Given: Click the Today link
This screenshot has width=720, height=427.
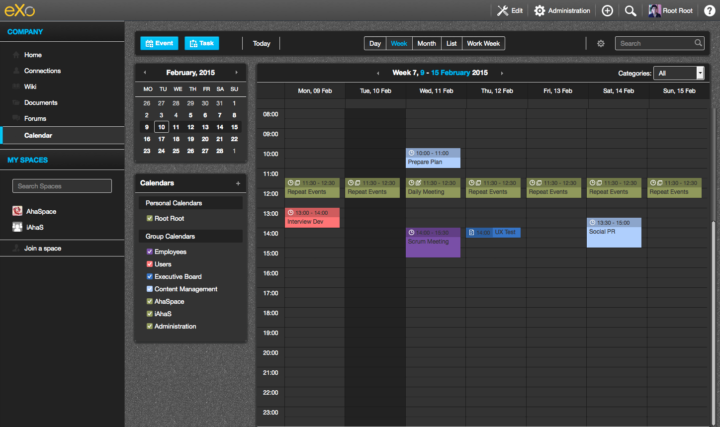Looking at the screenshot, I should 261,44.
